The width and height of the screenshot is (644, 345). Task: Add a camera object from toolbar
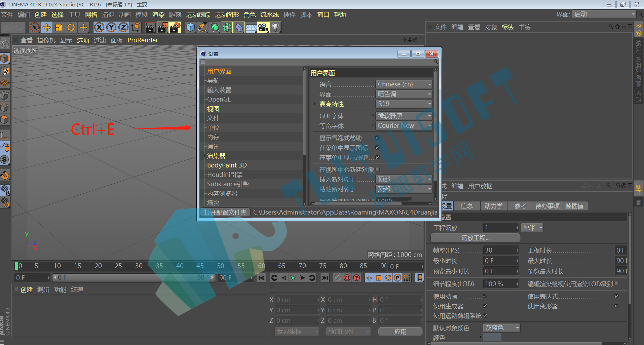[x=263, y=27]
